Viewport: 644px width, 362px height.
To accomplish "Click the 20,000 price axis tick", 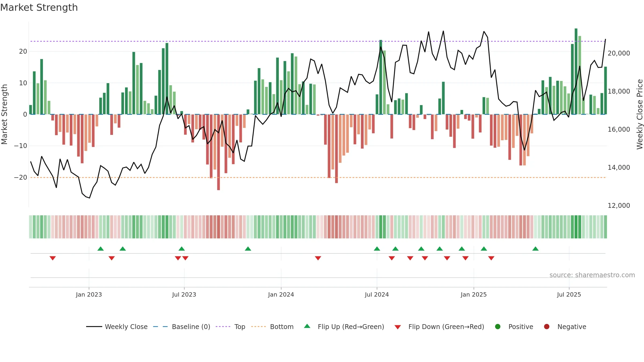I will 619,53.
